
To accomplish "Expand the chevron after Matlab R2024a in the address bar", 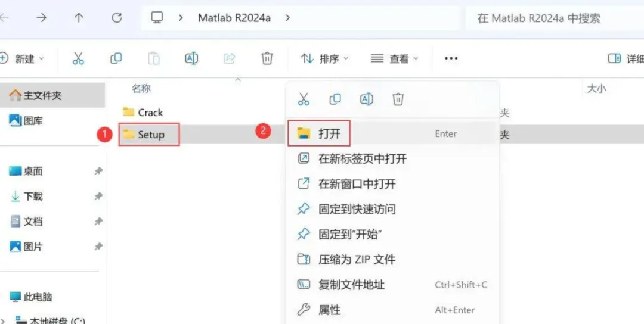I will coord(288,18).
